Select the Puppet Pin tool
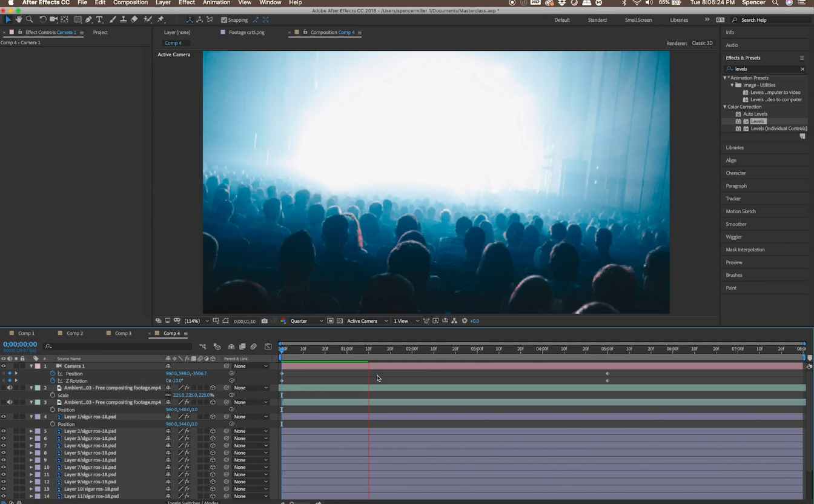 (160, 20)
